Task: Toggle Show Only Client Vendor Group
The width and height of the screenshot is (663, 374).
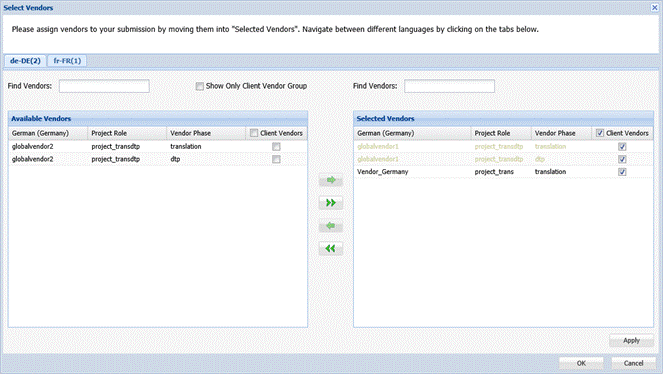Action: pos(200,86)
